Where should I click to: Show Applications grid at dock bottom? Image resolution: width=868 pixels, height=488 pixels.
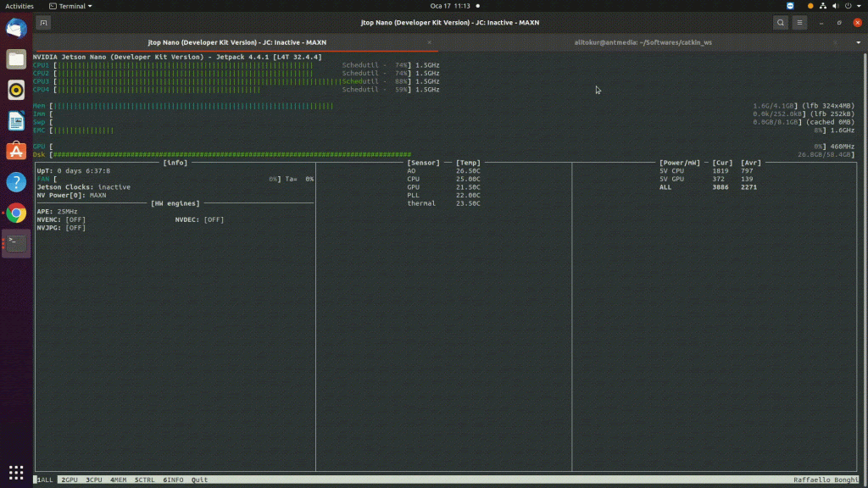coord(16,472)
